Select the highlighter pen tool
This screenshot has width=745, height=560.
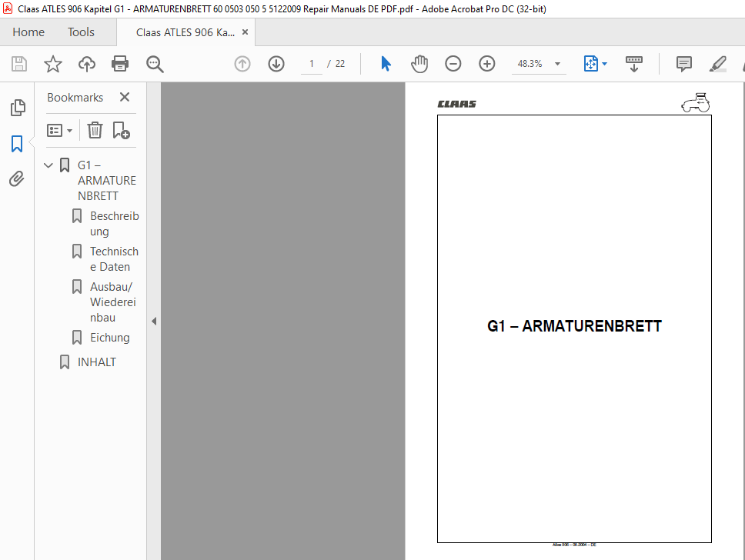point(717,64)
